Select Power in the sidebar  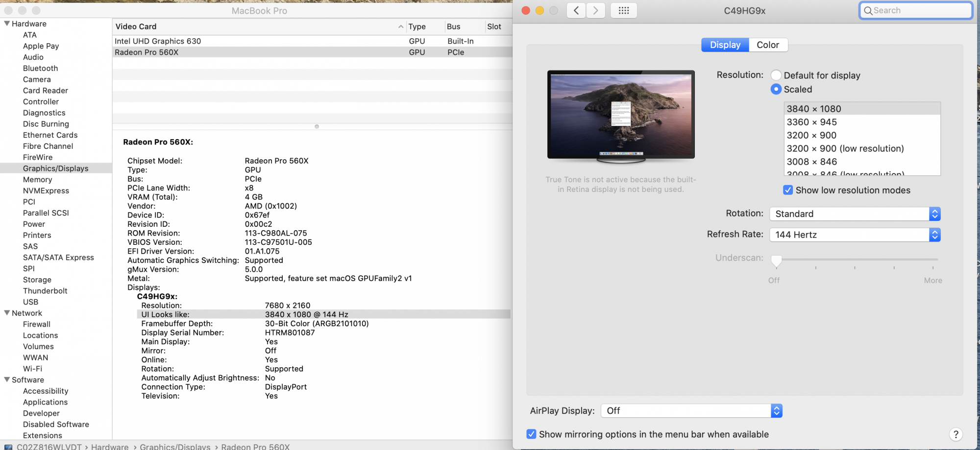tap(34, 224)
